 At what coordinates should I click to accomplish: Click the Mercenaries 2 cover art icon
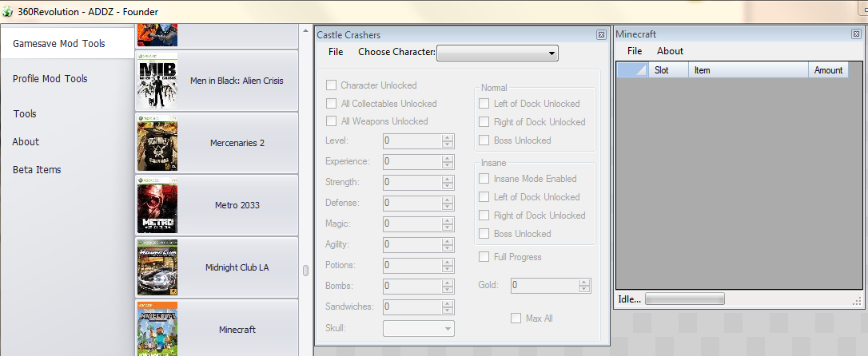(157, 143)
